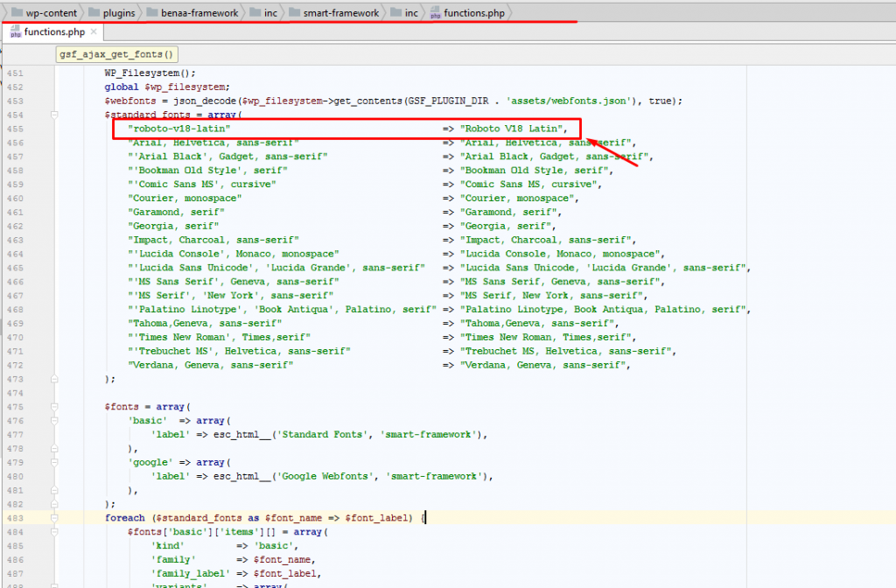Click line number 455 in the gutter
Viewport: 896px width, 588px height.
point(16,129)
